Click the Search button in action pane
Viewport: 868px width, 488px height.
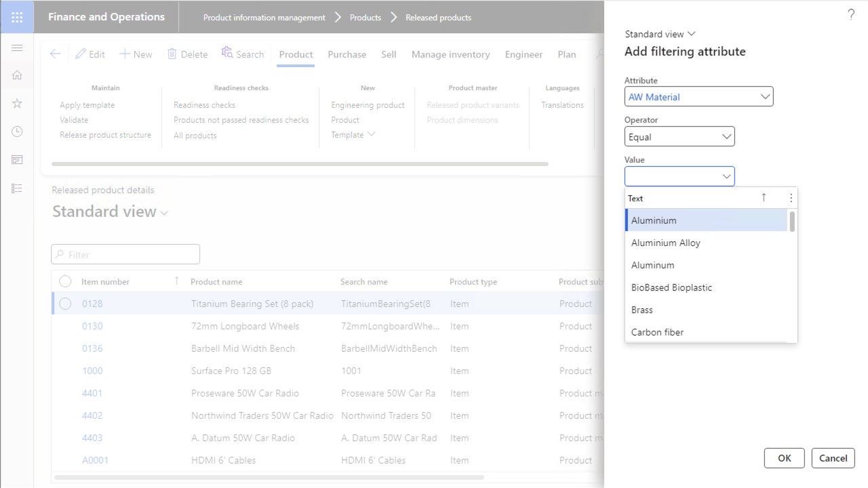pyautogui.click(x=242, y=54)
